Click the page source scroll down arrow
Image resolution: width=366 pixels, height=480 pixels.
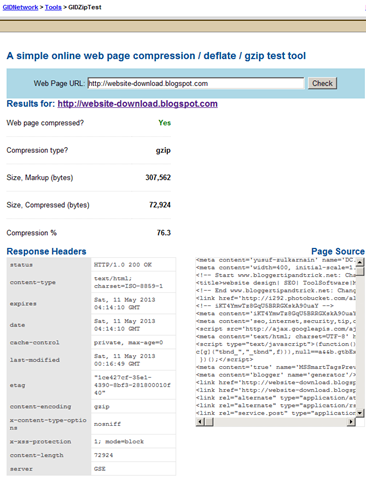[x=360, y=413]
